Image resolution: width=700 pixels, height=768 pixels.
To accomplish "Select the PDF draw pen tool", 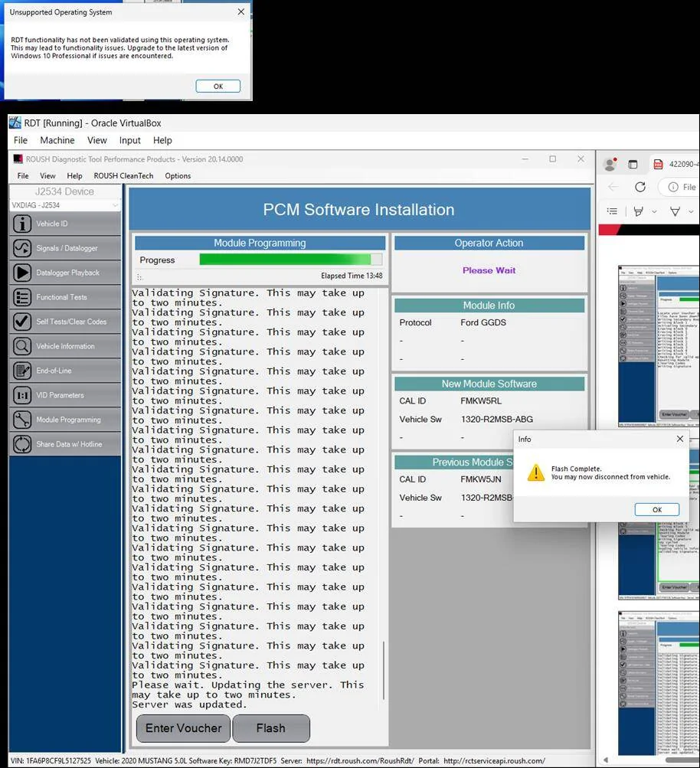I will click(675, 211).
